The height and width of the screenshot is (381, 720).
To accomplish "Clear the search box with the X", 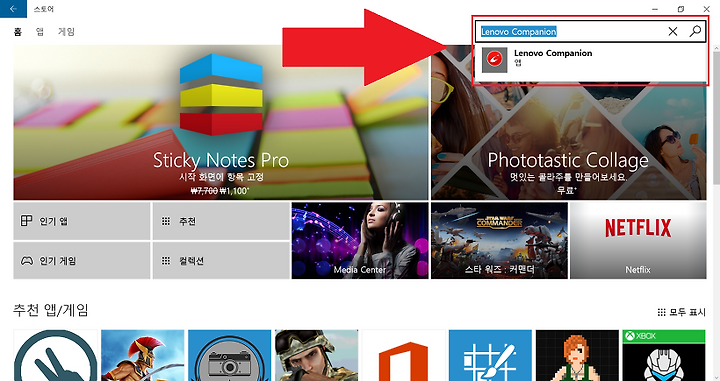I will pyautogui.click(x=673, y=31).
